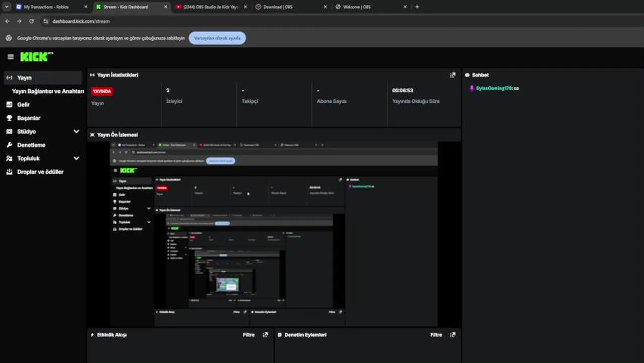
Task: Pop out the Yayın İstatistikleri panel
Action: tap(453, 75)
